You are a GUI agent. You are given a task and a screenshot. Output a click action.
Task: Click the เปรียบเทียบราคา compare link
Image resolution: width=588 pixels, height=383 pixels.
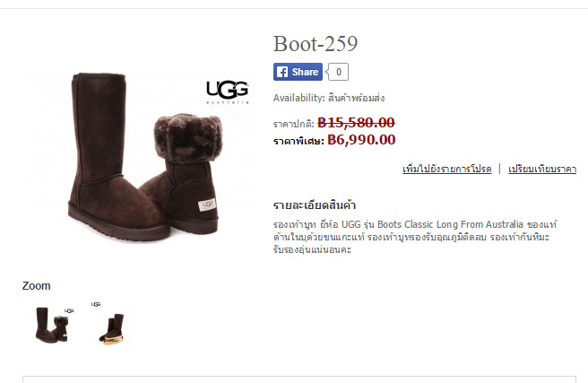click(542, 170)
